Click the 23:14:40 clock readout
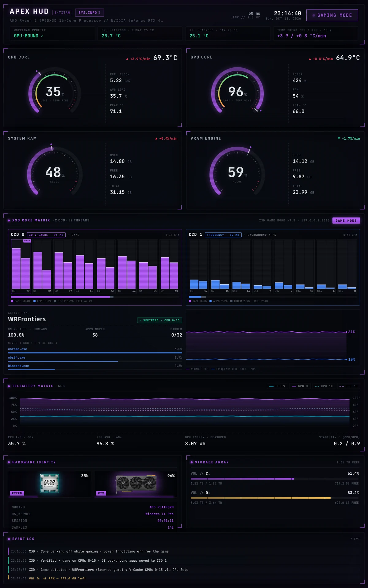The image size is (368, 588). (287, 13)
